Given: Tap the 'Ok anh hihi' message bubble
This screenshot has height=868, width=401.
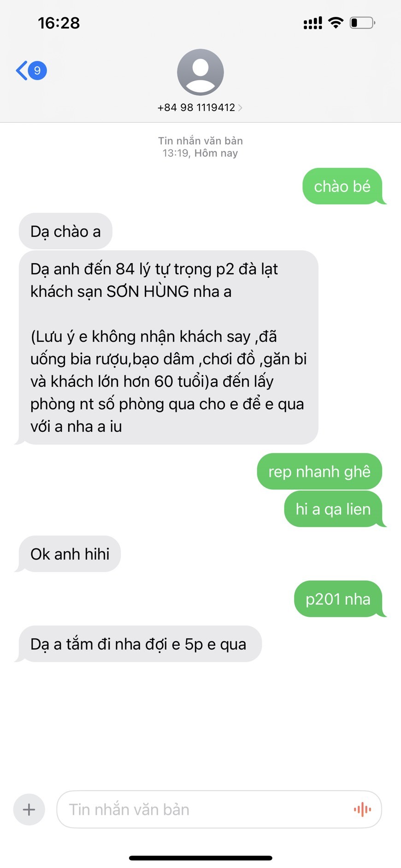Looking at the screenshot, I should 70,554.
